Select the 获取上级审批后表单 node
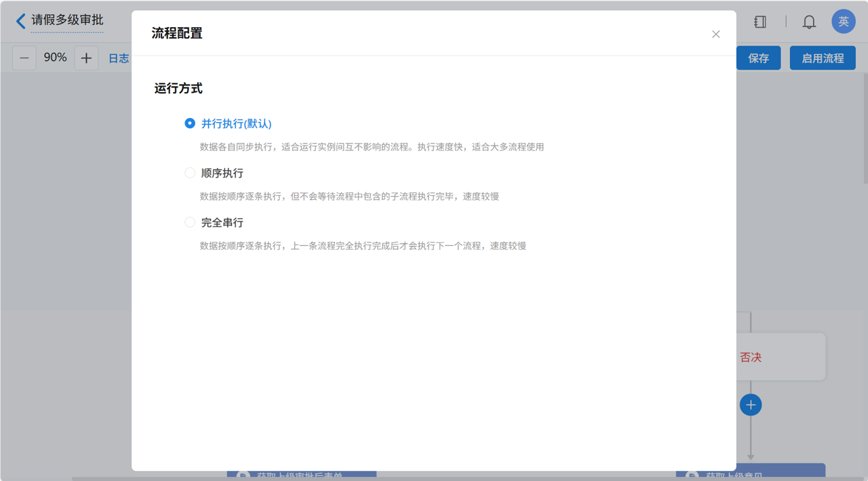Viewport: 868px width, 481px height. 302,475
